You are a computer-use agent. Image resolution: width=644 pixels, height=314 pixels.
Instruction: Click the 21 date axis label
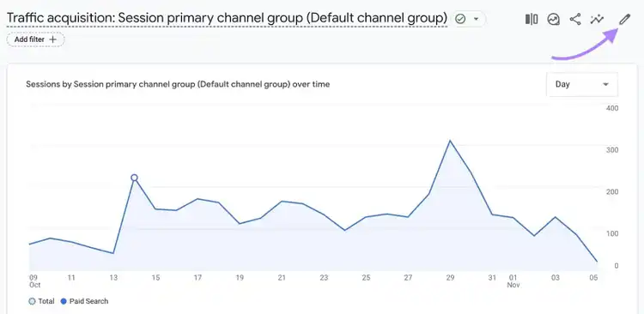[282, 278]
